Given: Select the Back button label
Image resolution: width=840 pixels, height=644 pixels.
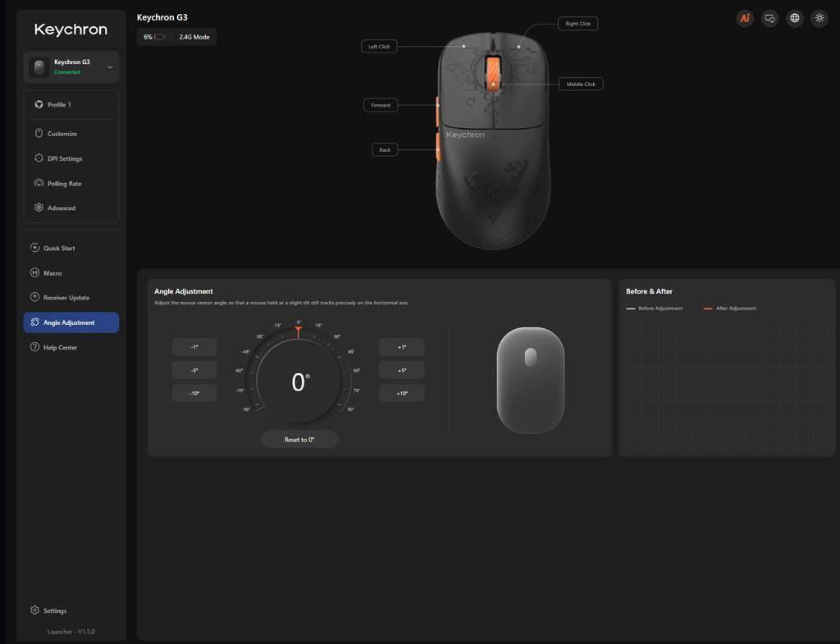Looking at the screenshot, I should pos(386,150).
